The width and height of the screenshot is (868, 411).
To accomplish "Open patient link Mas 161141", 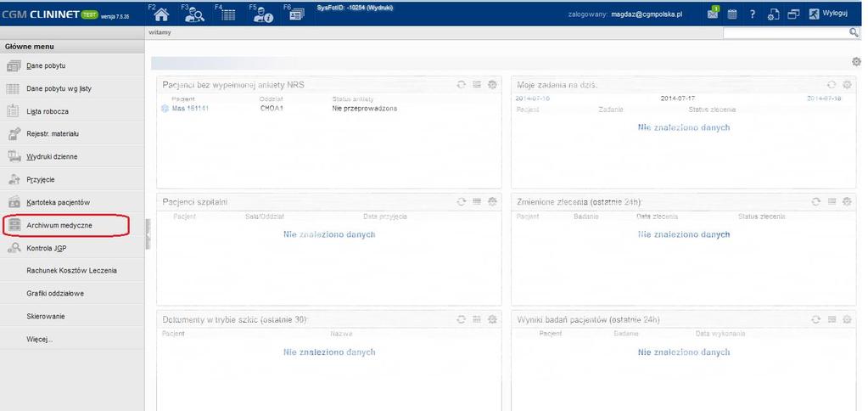I will (x=190, y=109).
